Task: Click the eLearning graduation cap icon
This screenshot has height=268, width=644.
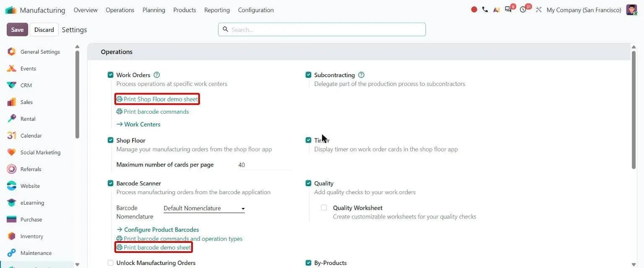Action: point(12,203)
